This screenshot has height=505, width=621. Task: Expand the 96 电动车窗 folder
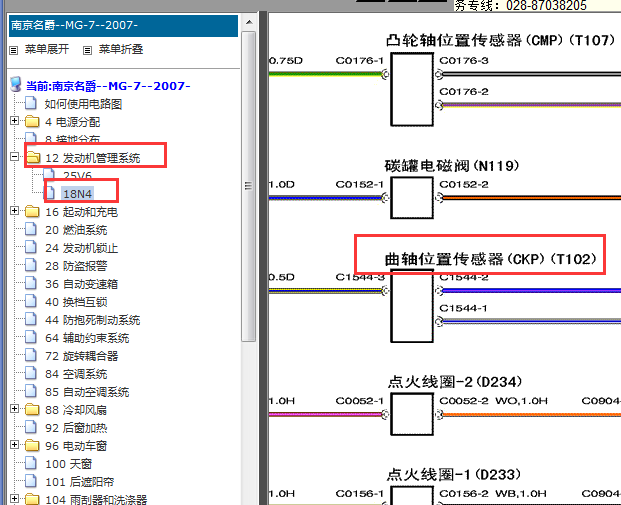point(14,444)
